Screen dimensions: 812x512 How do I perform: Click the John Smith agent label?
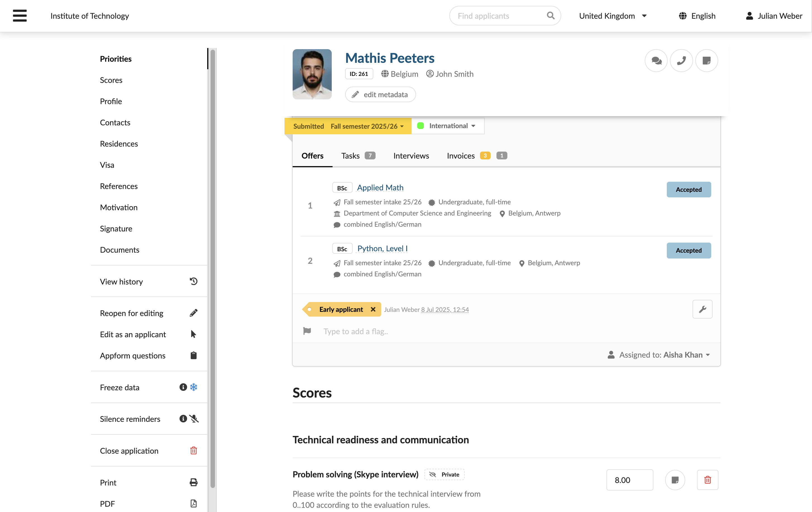point(450,74)
